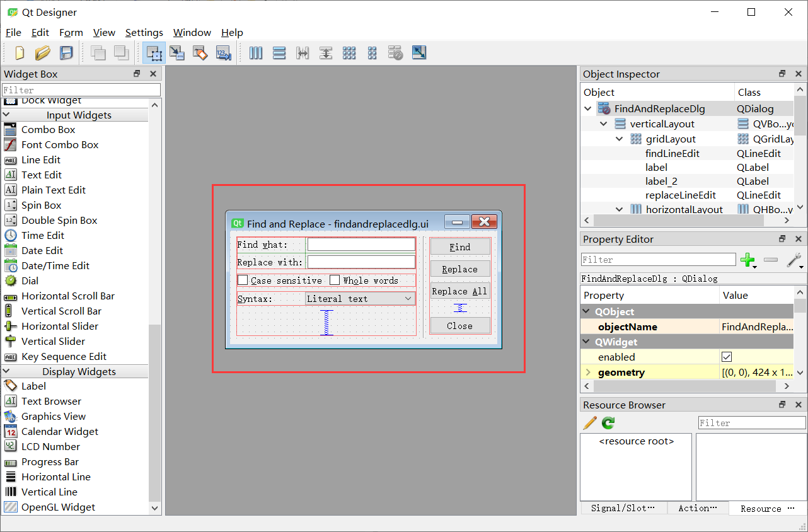Float the Resource Browser panel
The width and height of the screenshot is (808, 532).
[x=782, y=405]
